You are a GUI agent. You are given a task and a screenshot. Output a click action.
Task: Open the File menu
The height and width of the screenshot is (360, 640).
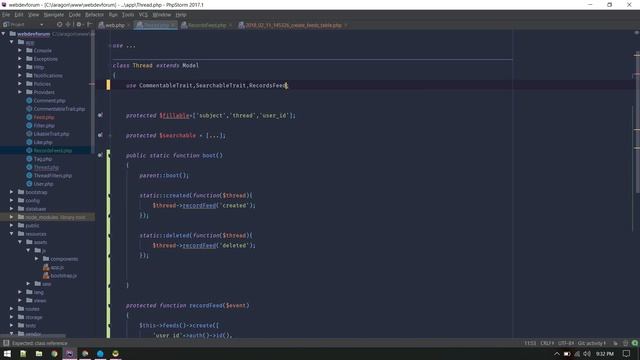(x=6, y=15)
